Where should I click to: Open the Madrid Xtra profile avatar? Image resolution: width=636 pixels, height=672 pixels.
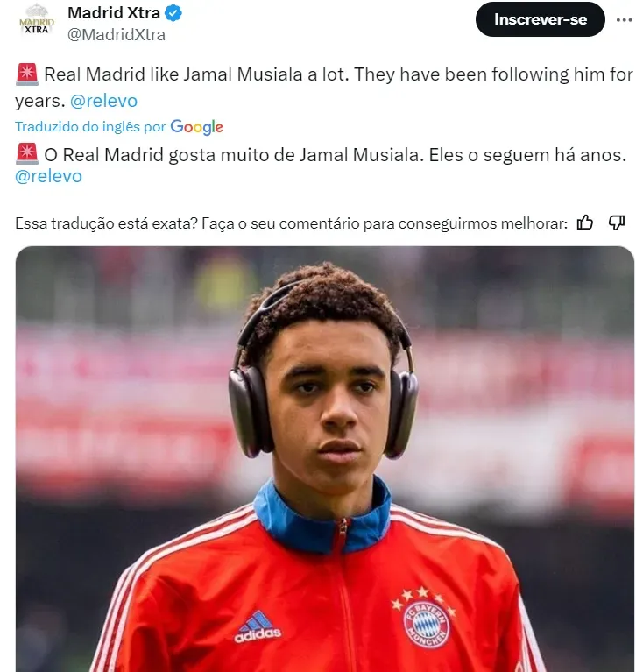point(37,20)
